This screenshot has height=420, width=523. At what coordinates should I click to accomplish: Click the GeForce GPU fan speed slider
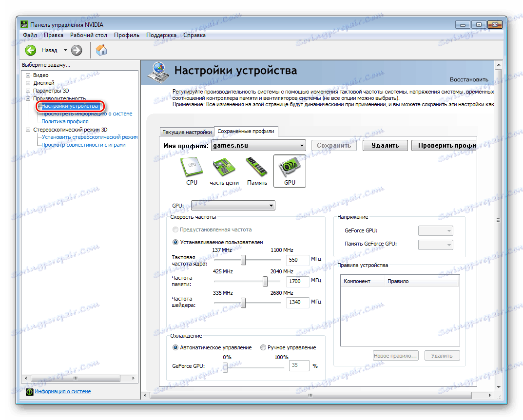tap(225, 367)
